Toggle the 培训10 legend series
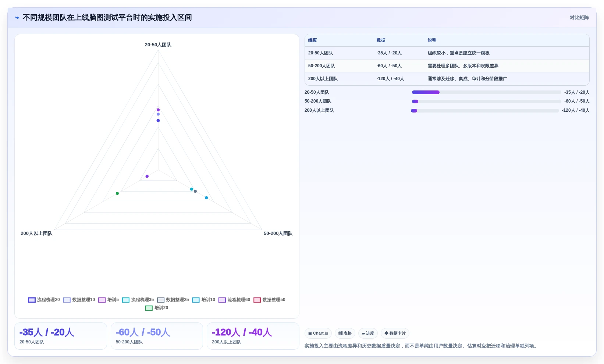 (204, 300)
